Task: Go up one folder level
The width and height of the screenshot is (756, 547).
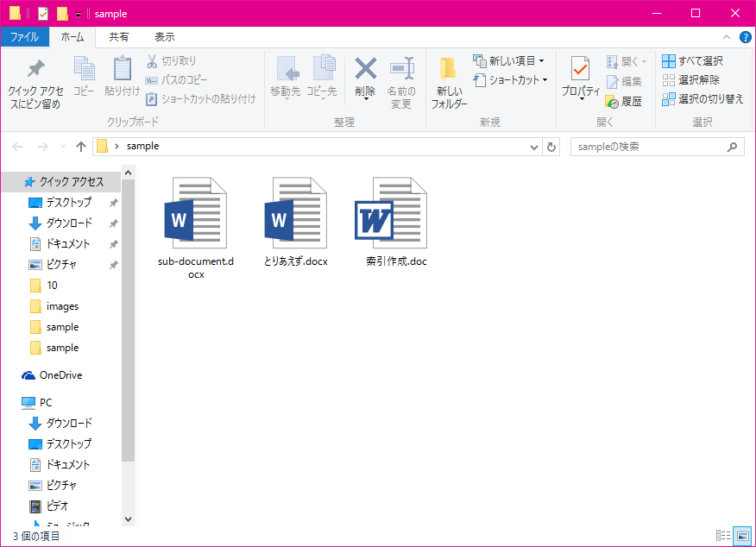Action: click(81, 147)
